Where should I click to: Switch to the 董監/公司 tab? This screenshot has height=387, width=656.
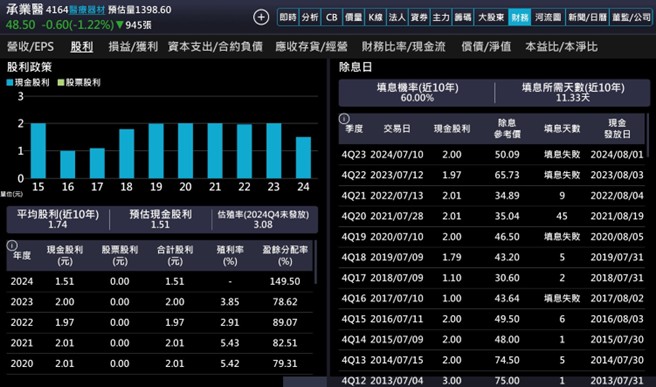pos(631,18)
